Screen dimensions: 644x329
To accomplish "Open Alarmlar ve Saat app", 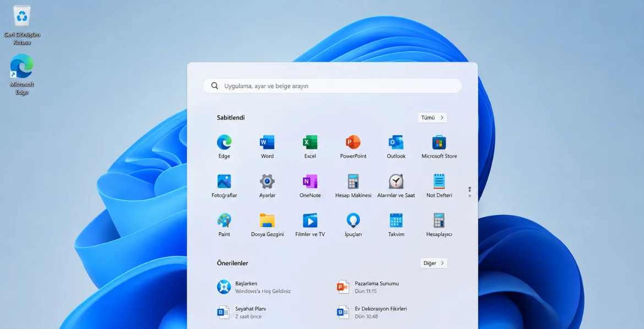I will click(396, 185).
